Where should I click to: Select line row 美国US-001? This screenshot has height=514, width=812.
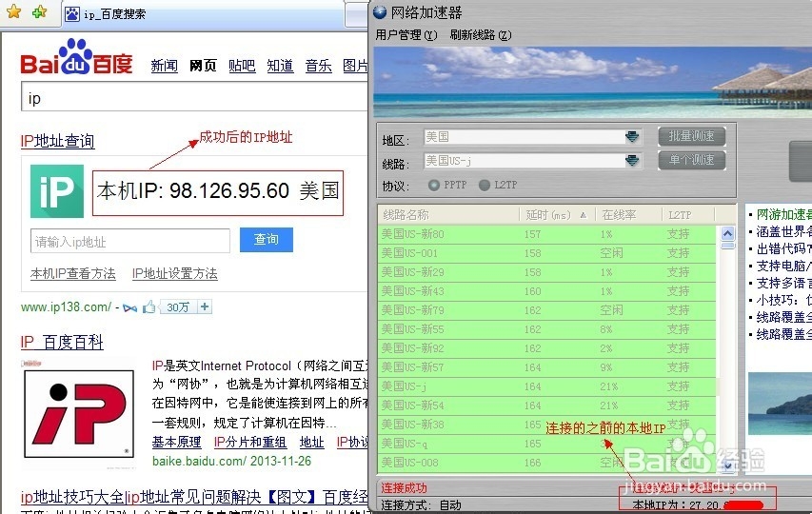pyautogui.click(x=547, y=253)
